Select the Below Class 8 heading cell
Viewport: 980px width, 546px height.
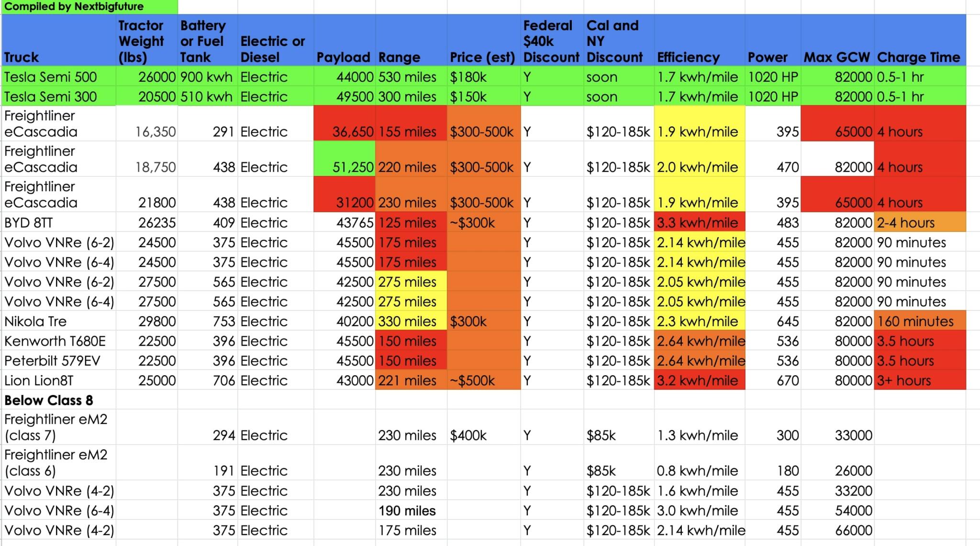coord(58,400)
